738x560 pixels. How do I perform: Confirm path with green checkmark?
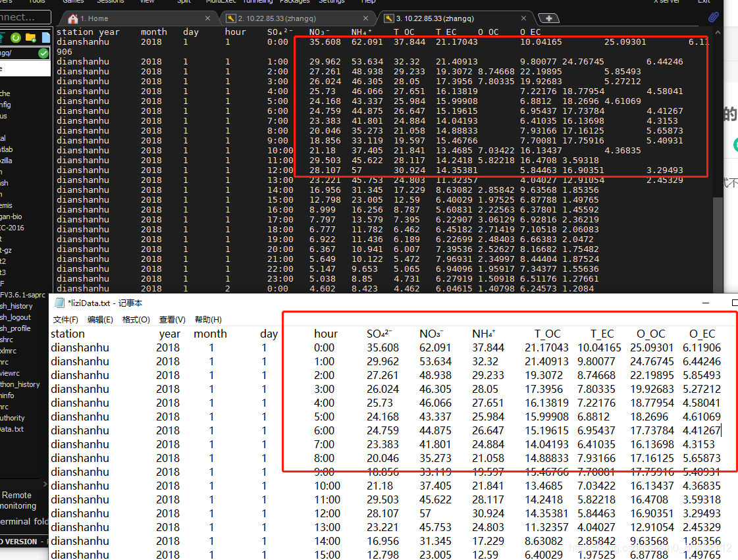(43, 53)
